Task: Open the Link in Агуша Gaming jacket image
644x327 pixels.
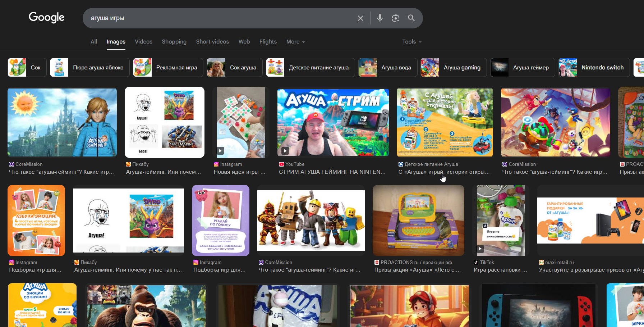Action: pyautogui.click(x=62, y=122)
